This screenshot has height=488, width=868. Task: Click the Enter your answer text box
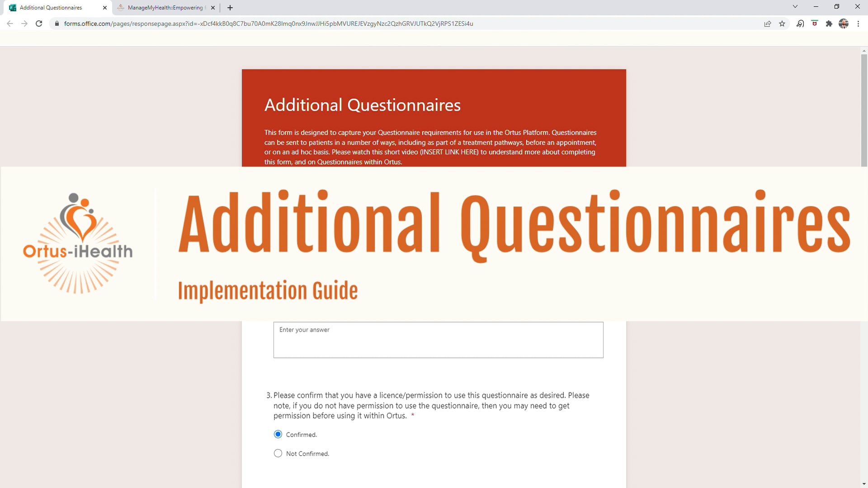tap(438, 340)
